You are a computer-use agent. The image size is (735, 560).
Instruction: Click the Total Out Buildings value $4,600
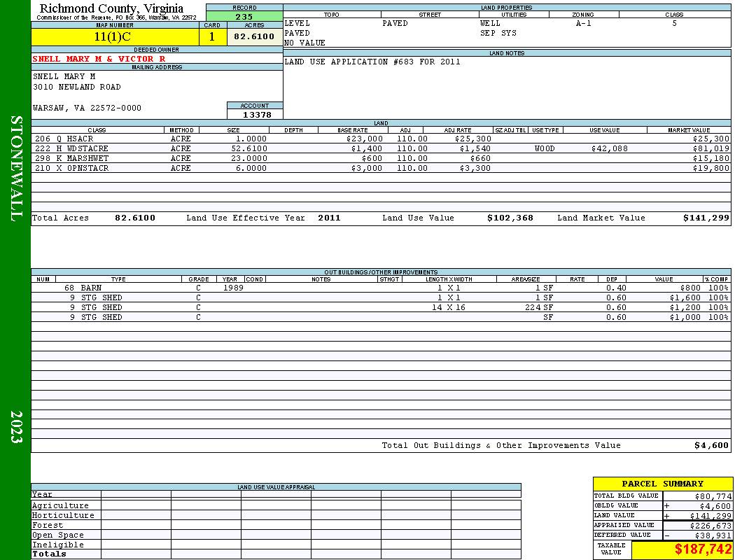coord(712,446)
